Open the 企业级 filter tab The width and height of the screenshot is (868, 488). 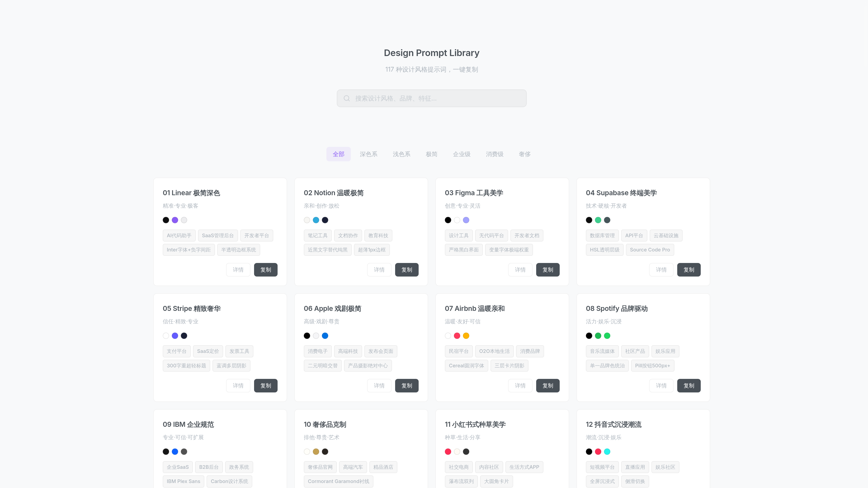(461, 154)
